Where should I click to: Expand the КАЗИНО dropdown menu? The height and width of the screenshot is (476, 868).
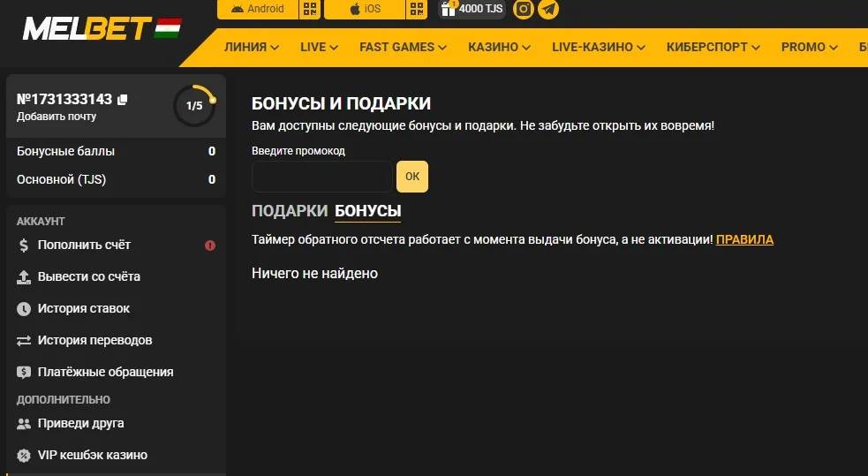click(x=499, y=47)
